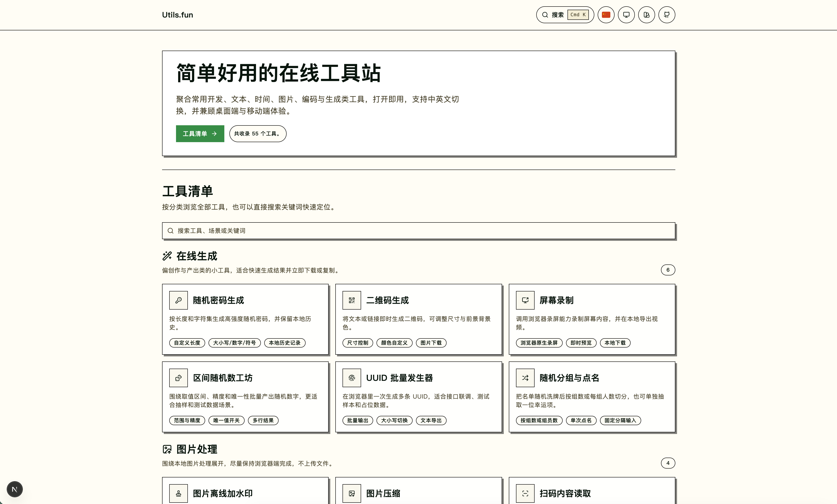Click the 屏幕录制 screen recording icon
The height and width of the screenshot is (504, 837).
click(x=525, y=300)
